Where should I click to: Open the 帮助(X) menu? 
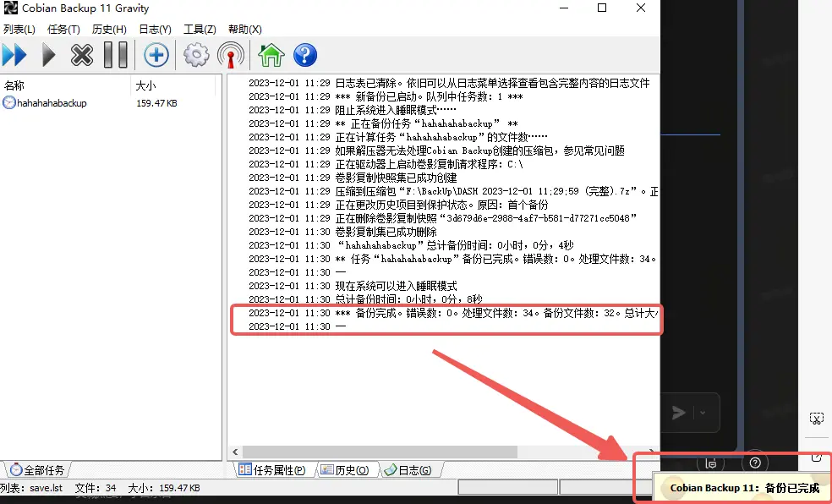(244, 30)
